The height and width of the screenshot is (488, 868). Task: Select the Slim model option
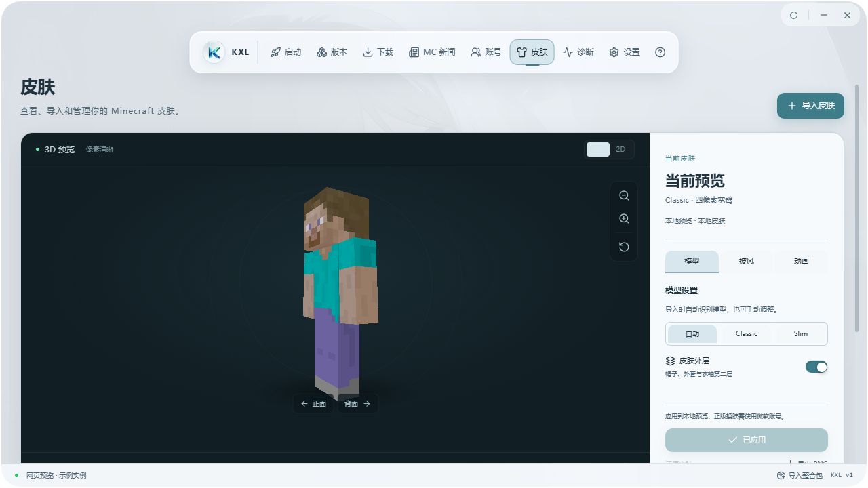point(801,333)
